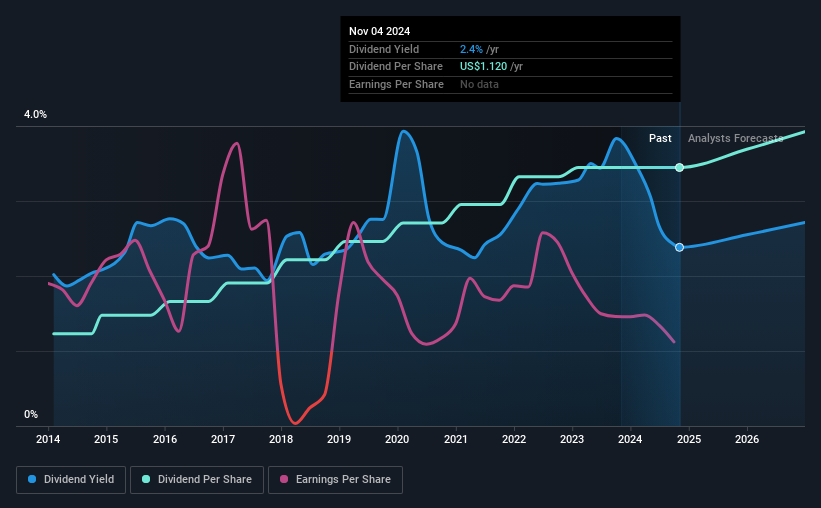821x508 pixels.
Task: Click the 'No data' earnings value
Action: (479, 84)
